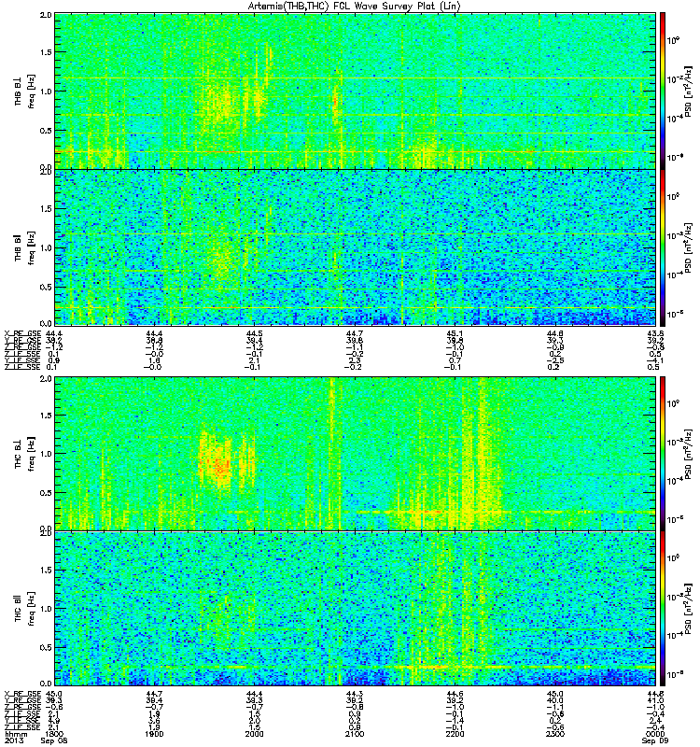The width and height of the screenshot is (700, 747).
Task: Click the THB B⊥ freq [Hz] axis label
Action: [x=32, y=92]
